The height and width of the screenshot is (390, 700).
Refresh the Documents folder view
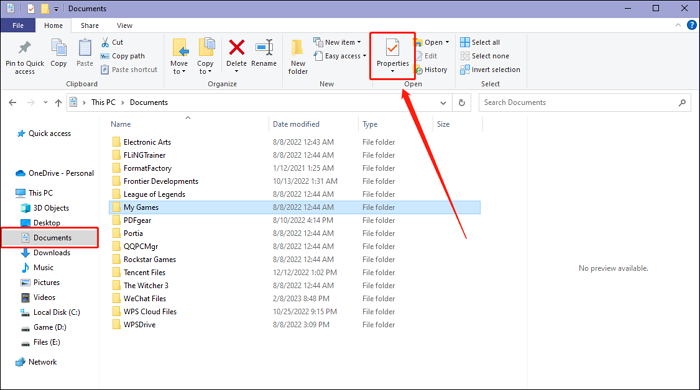click(462, 103)
